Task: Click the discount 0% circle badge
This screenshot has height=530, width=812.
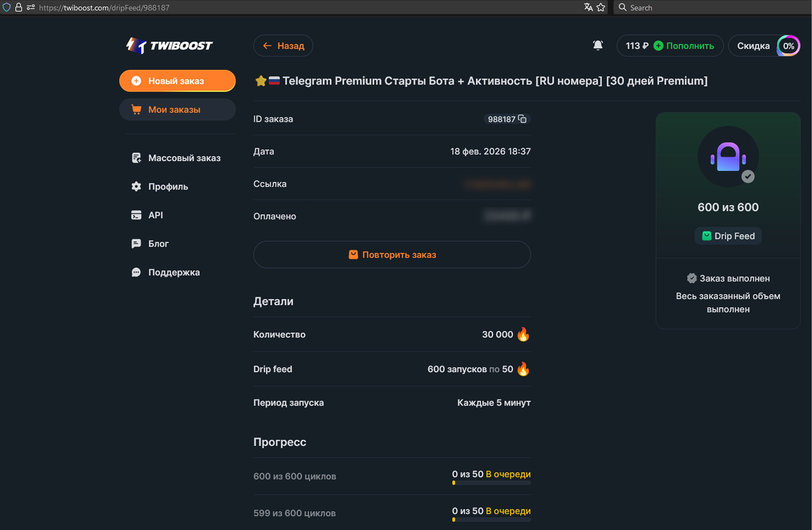Action: 788,46
